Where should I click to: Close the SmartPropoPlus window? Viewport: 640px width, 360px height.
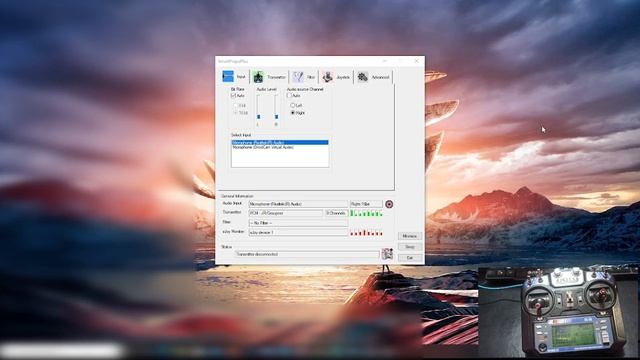pyautogui.click(x=416, y=61)
